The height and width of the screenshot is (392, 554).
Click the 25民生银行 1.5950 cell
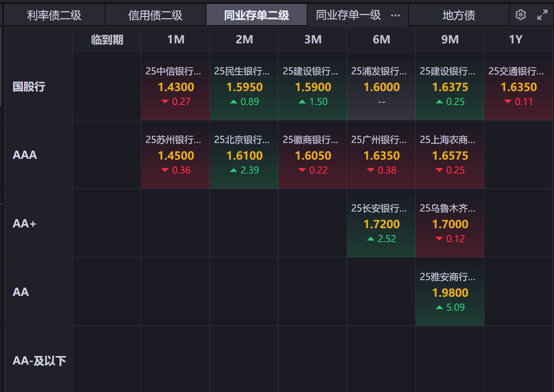[x=244, y=86]
